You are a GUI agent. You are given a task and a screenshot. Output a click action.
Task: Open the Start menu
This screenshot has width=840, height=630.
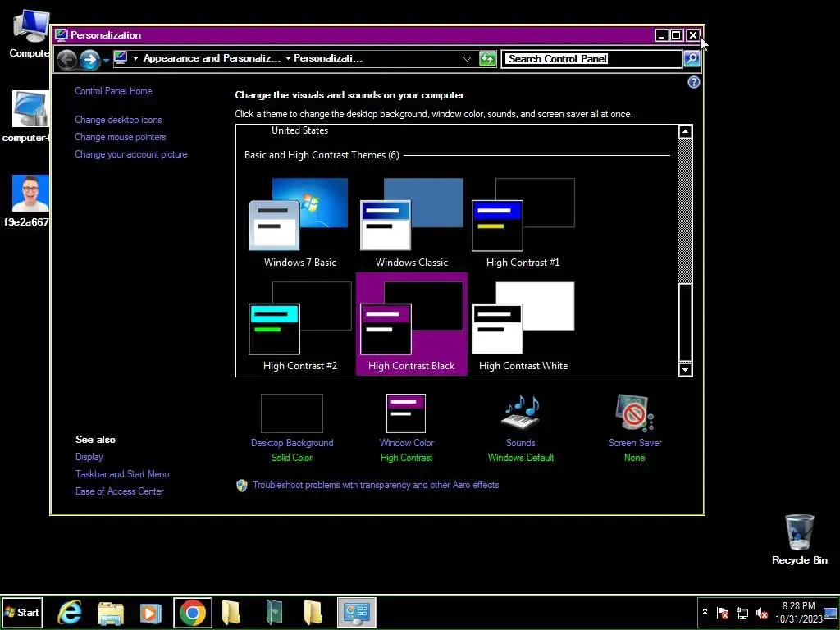[x=21, y=612]
